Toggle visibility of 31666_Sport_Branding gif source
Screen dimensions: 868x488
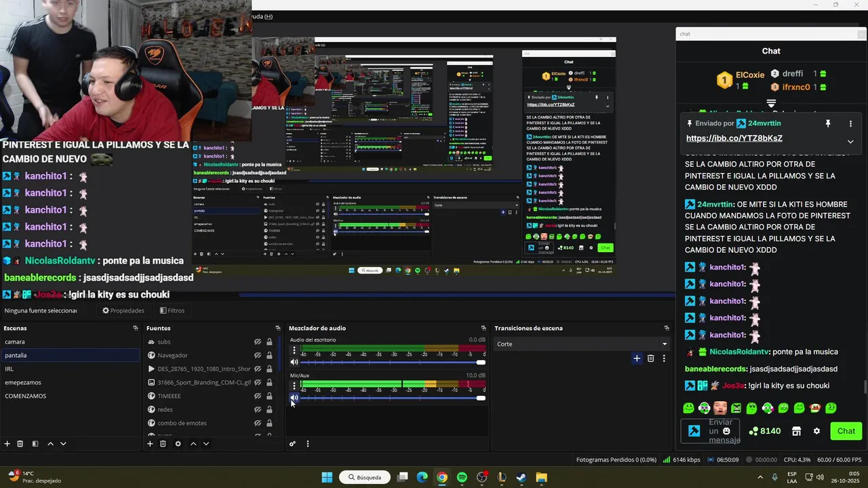point(258,382)
